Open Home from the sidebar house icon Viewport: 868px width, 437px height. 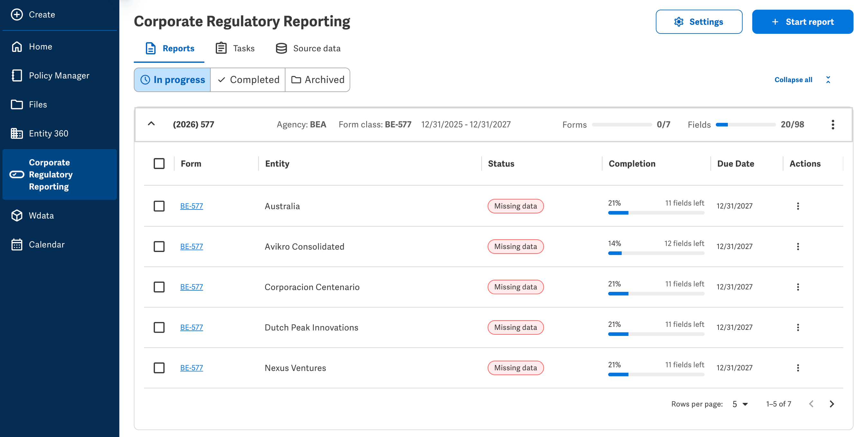(17, 47)
